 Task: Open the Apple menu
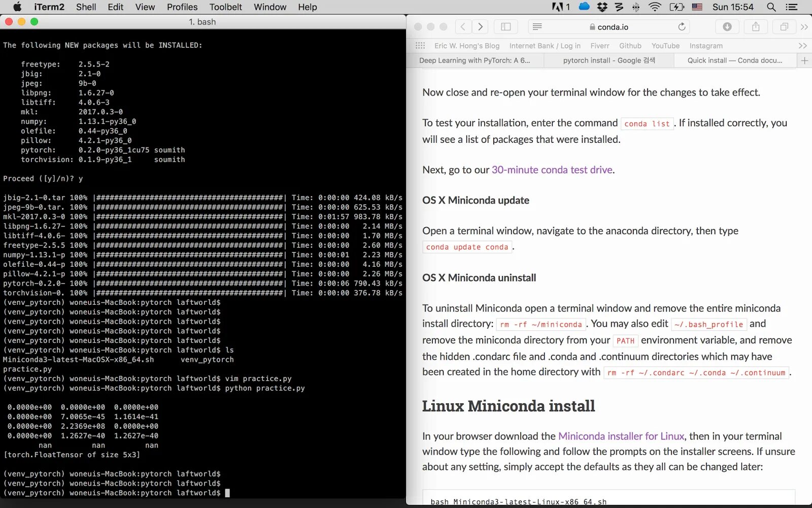(17, 7)
